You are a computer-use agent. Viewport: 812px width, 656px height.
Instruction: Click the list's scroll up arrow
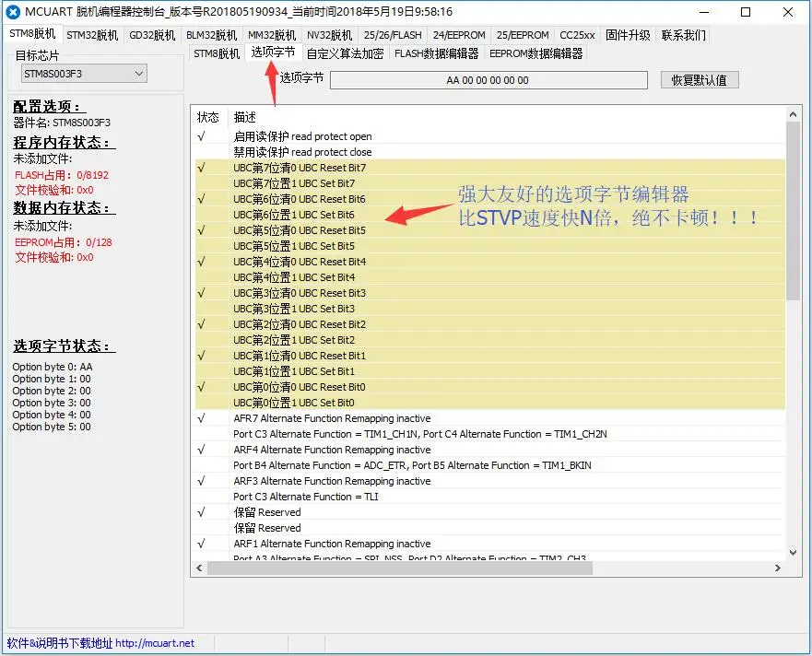[793, 114]
